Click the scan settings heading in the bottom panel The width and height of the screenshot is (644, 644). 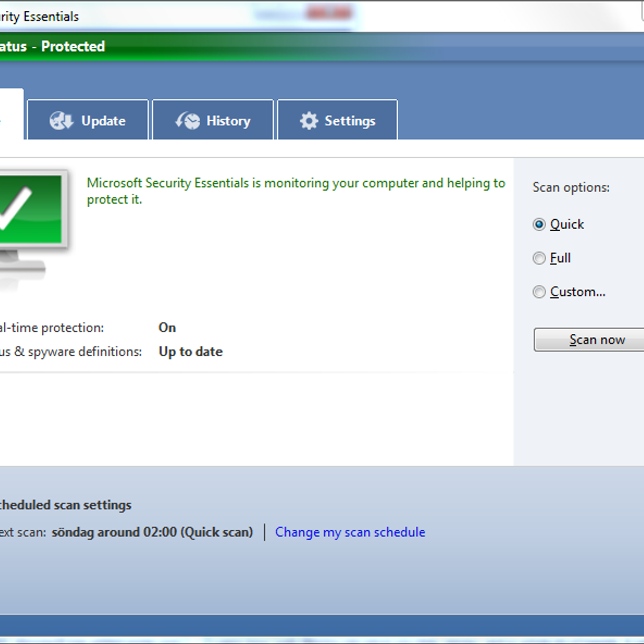pos(65,505)
